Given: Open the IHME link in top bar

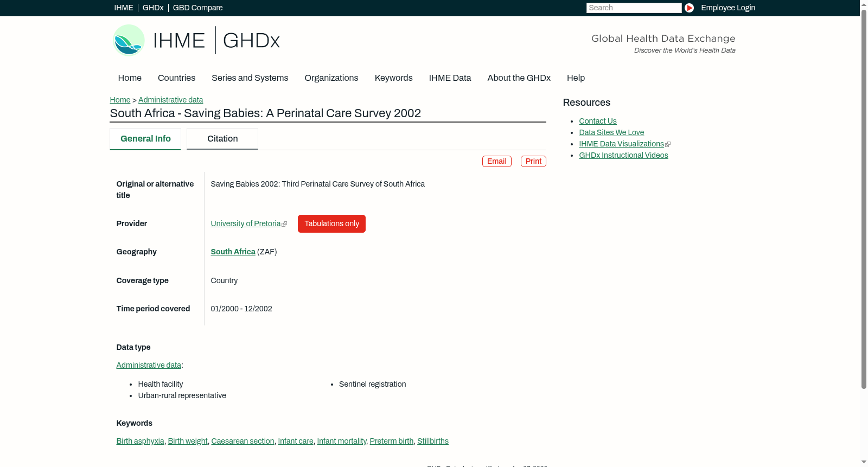Looking at the screenshot, I should 124,8.
